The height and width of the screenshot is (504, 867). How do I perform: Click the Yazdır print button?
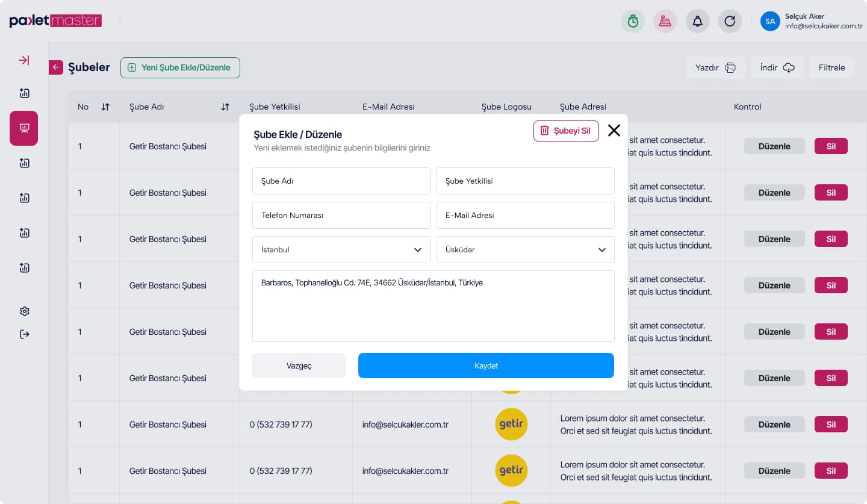click(716, 67)
